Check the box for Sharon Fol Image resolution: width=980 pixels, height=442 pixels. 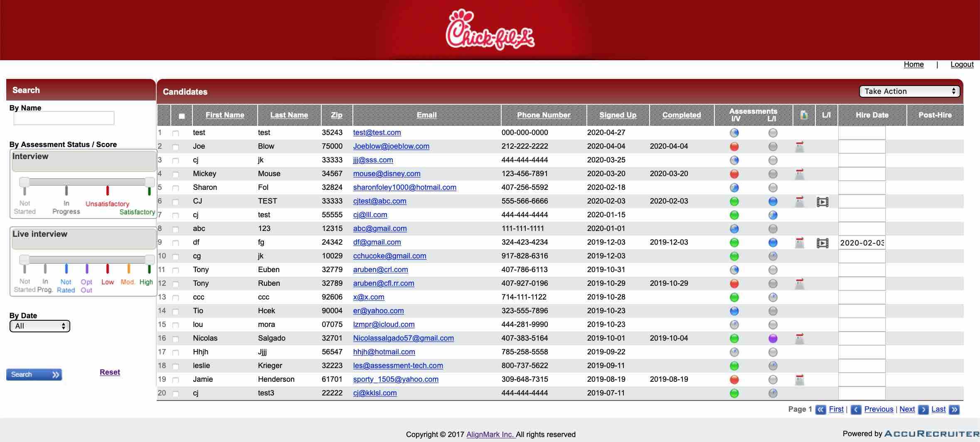(x=175, y=188)
